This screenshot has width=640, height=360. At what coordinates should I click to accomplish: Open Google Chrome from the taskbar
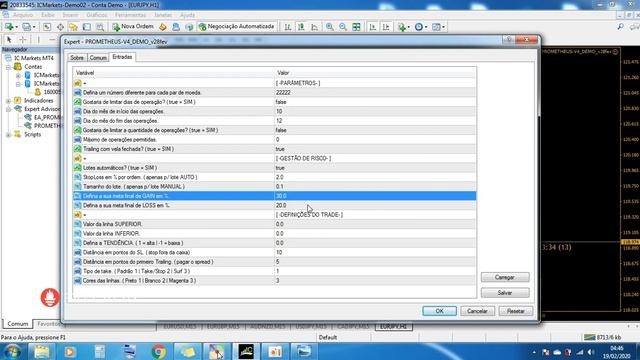click(158, 351)
